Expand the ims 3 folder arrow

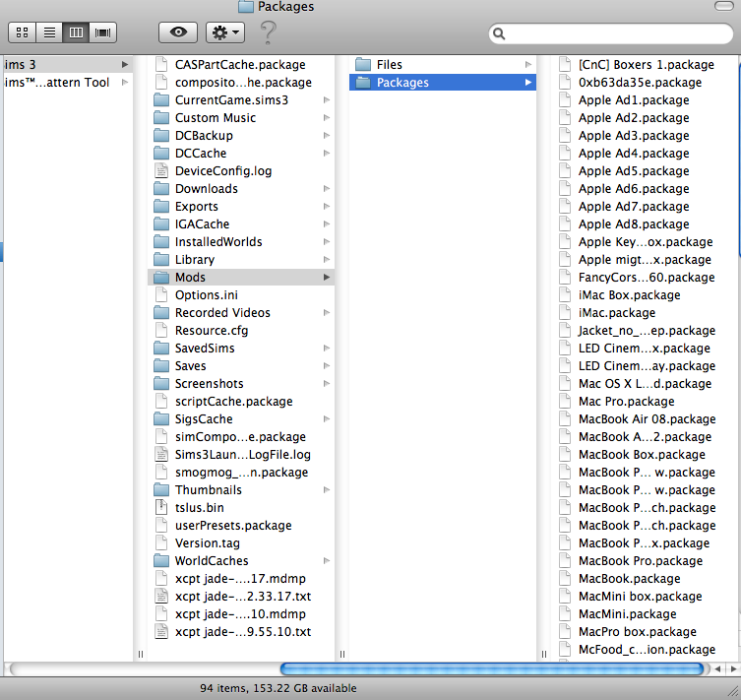(125, 64)
